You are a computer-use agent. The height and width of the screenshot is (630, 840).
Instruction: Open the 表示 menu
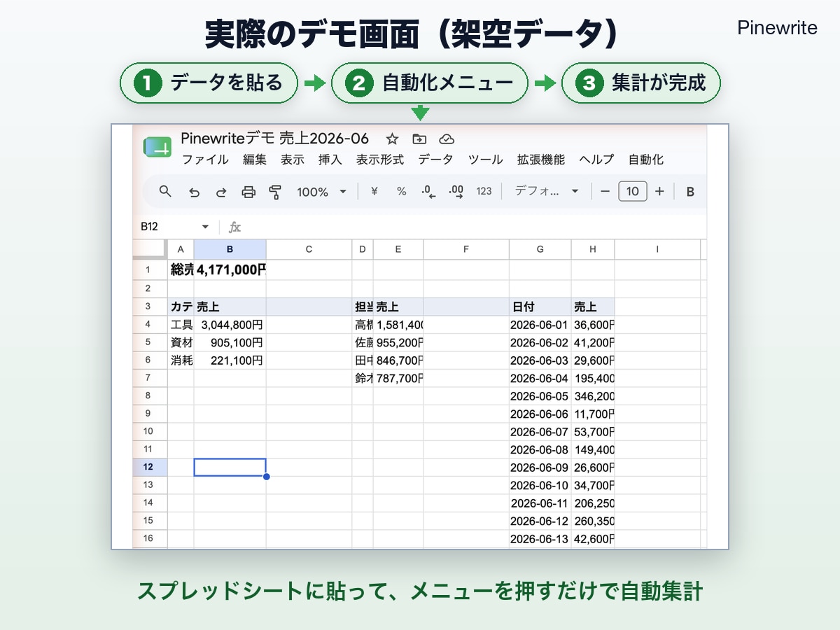(x=293, y=160)
